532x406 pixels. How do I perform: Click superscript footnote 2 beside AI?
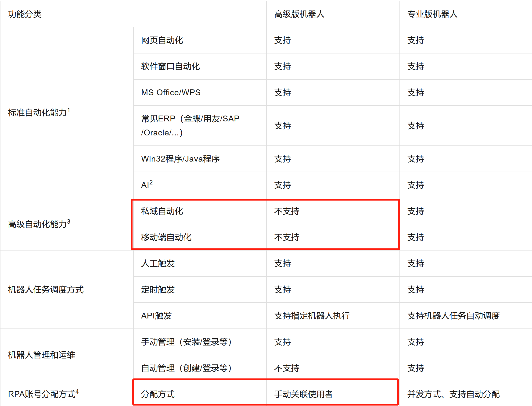click(151, 182)
